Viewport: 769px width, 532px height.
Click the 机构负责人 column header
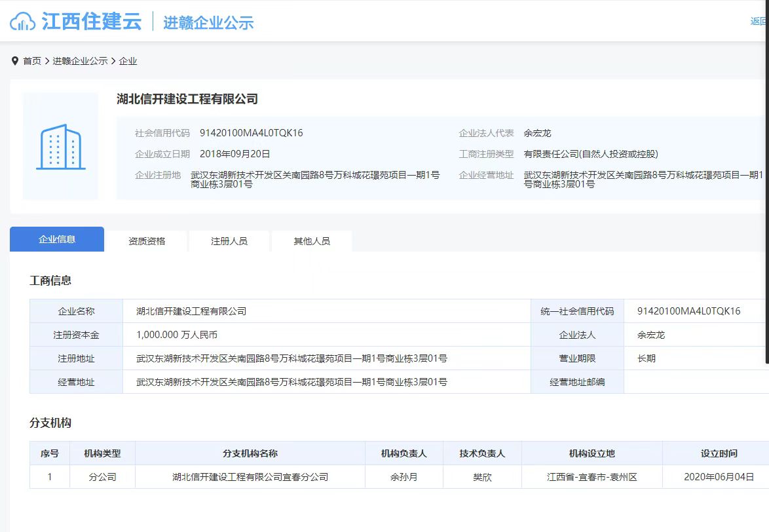click(404, 453)
